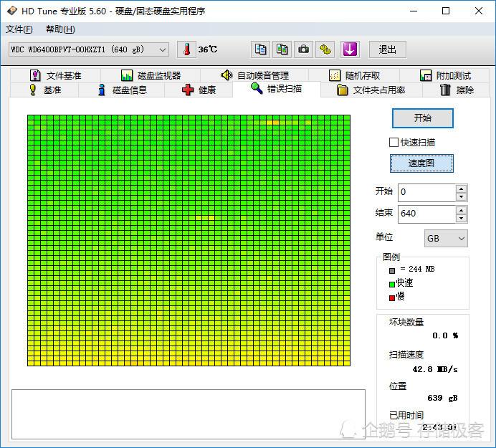The height and width of the screenshot is (448, 496).
Task: Close the HD Tune window
Action: click(x=479, y=11)
